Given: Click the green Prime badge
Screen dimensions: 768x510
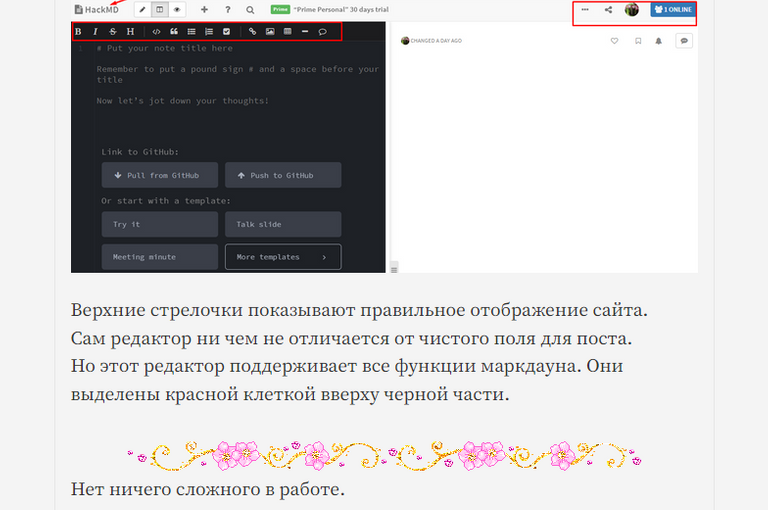Looking at the screenshot, I should 281,9.
